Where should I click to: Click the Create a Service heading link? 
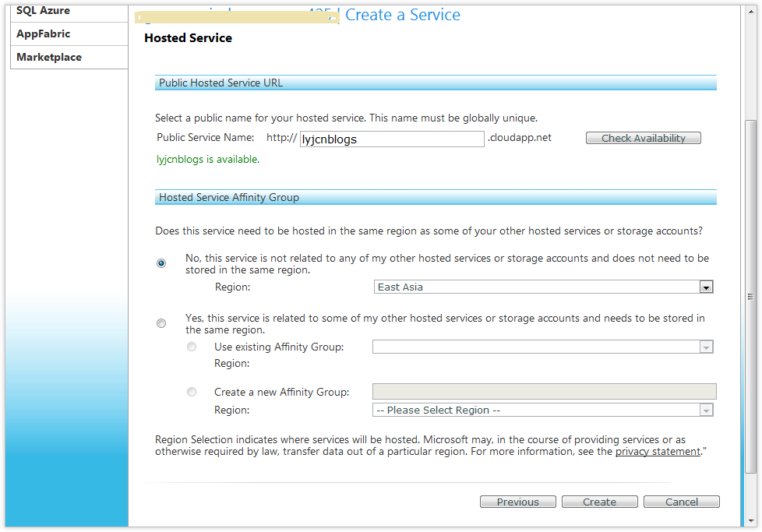click(402, 15)
